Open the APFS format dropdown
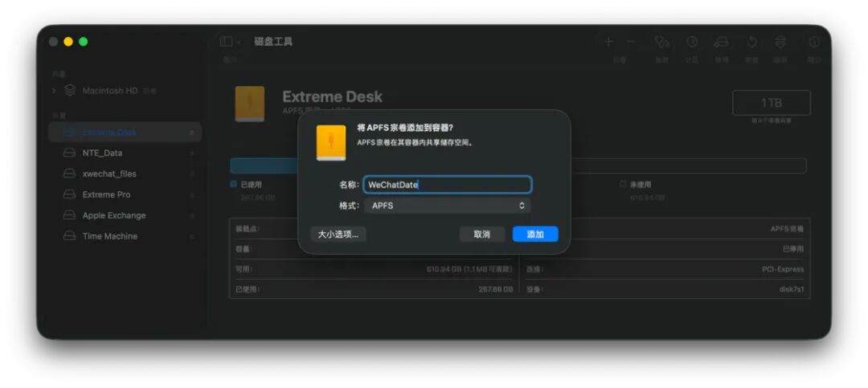 tap(448, 206)
